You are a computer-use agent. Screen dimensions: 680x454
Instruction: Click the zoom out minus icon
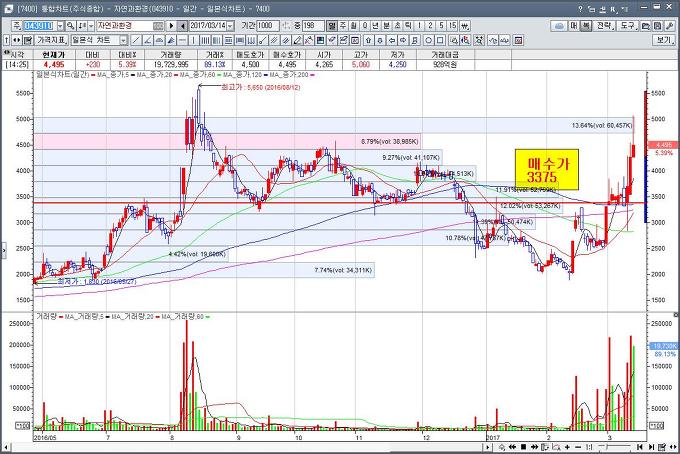pyautogui.click(x=578, y=447)
